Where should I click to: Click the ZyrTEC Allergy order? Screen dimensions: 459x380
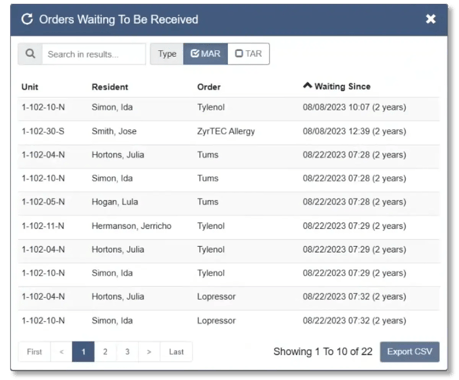point(226,131)
